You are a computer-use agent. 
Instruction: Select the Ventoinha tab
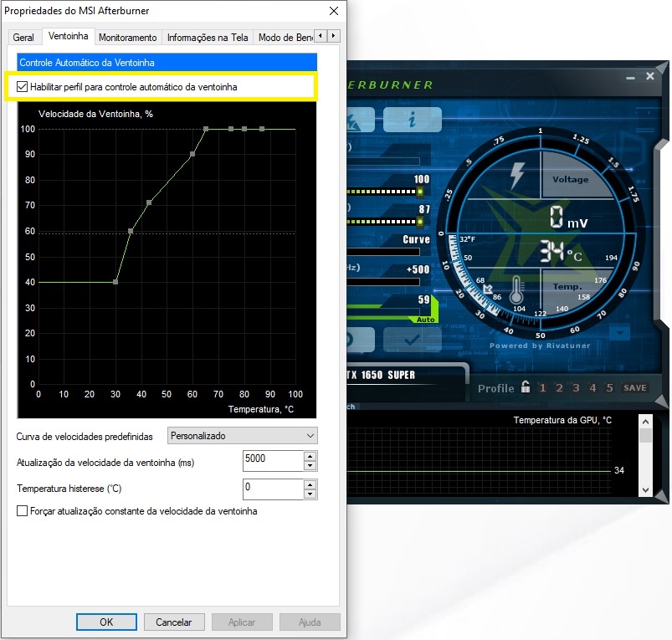click(x=68, y=36)
